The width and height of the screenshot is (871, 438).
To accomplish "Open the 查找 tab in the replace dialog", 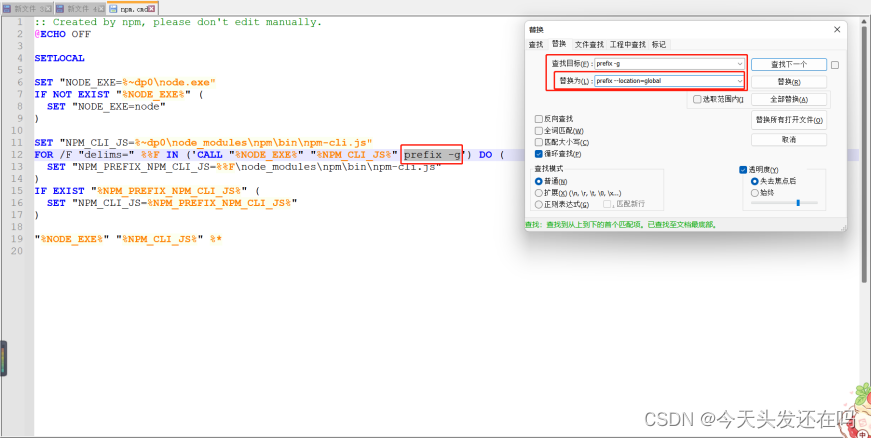I will click(x=535, y=44).
